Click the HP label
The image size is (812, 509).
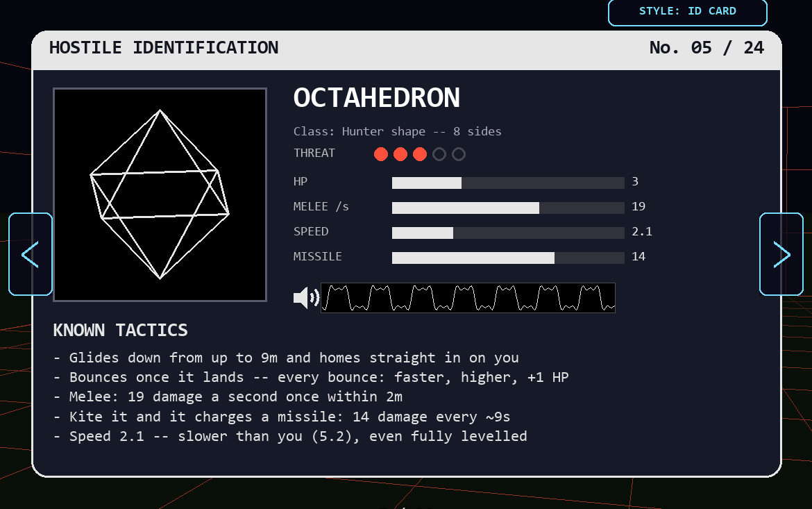[301, 181]
